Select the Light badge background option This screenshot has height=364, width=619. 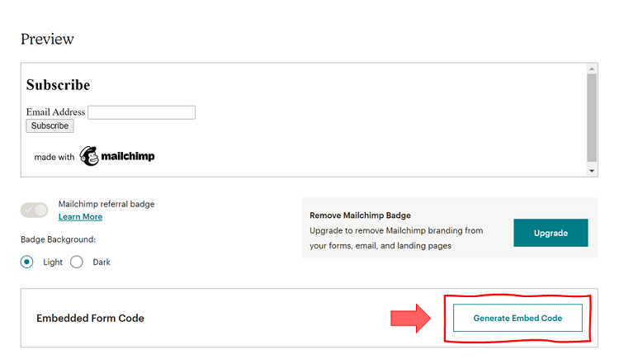pyautogui.click(x=27, y=262)
